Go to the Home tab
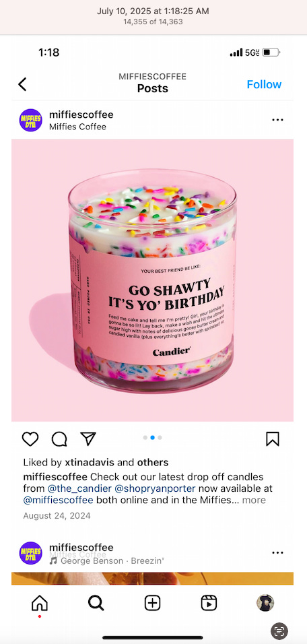Viewport: 307px width, 644px height. (x=40, y=604)
